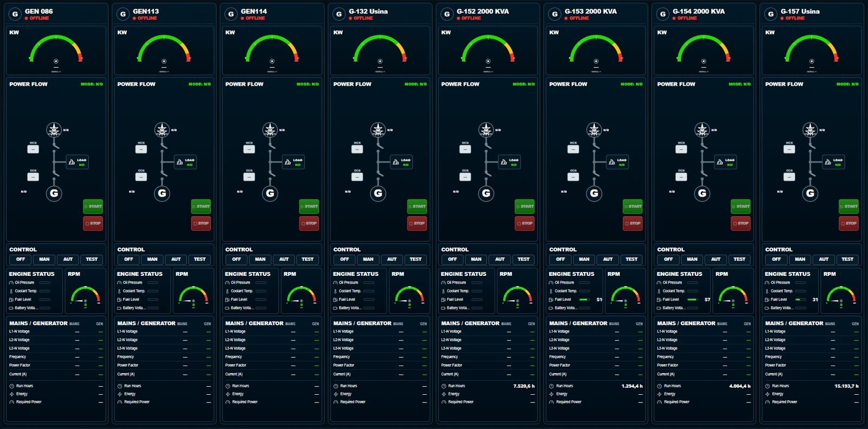Stop the GEN113 generator

coord(201,223)
